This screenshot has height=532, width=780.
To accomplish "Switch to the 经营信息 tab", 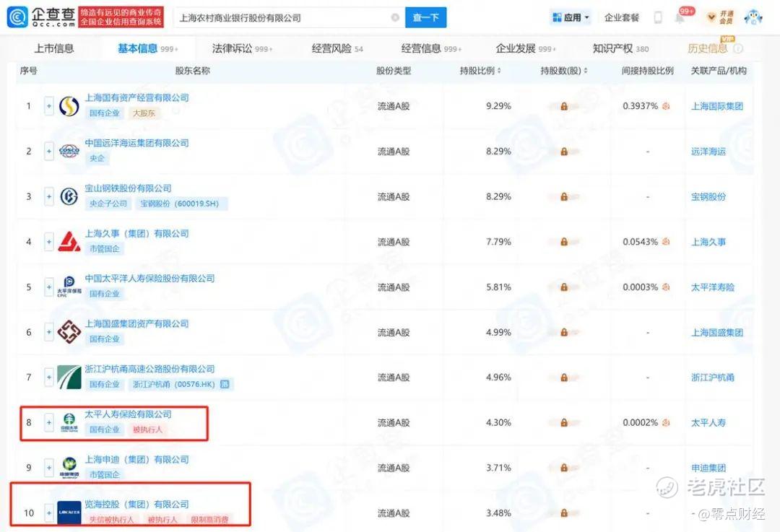I will [x=430, y=48].
